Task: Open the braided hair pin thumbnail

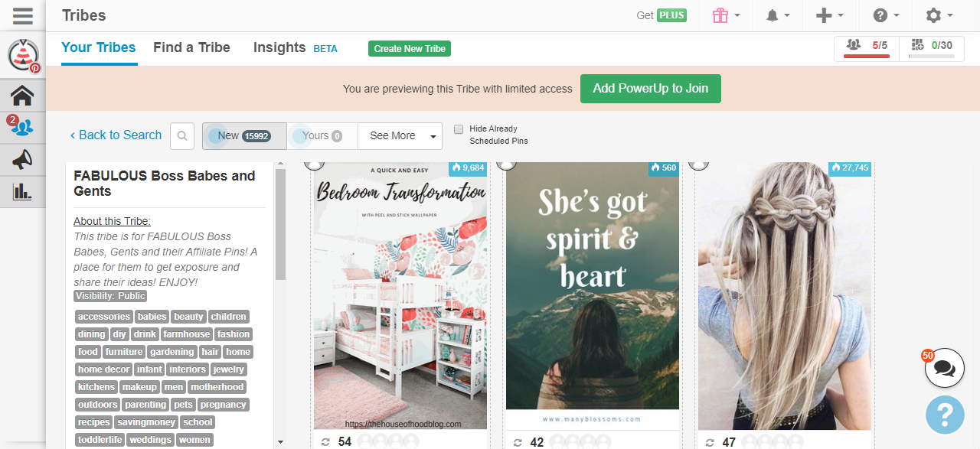Action: (x=784, y=298)
